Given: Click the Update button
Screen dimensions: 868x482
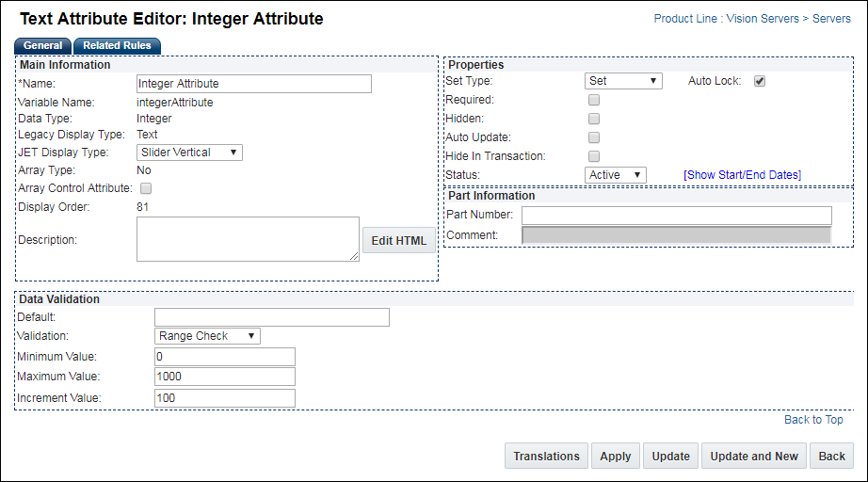Looking at the screenshot, I should pos(670,456).
